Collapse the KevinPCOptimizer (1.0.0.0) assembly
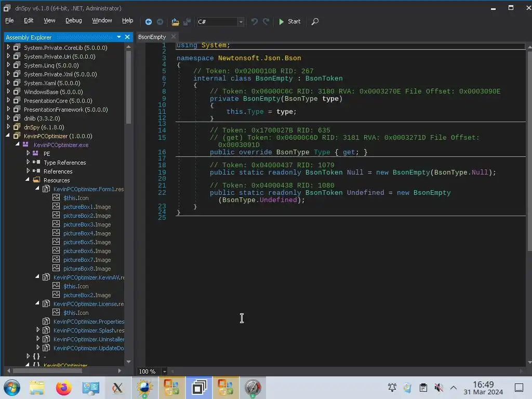532x399 pixels. [x=8, y=136]
